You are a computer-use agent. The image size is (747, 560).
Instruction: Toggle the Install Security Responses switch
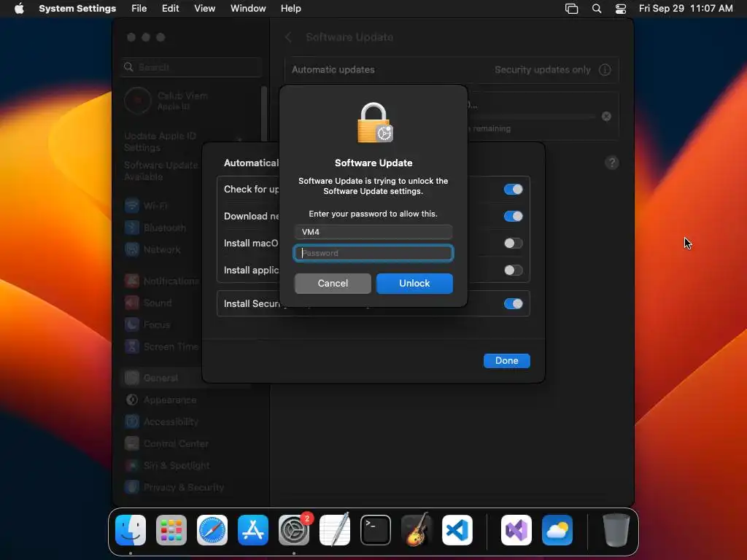(x=513, y=304)
